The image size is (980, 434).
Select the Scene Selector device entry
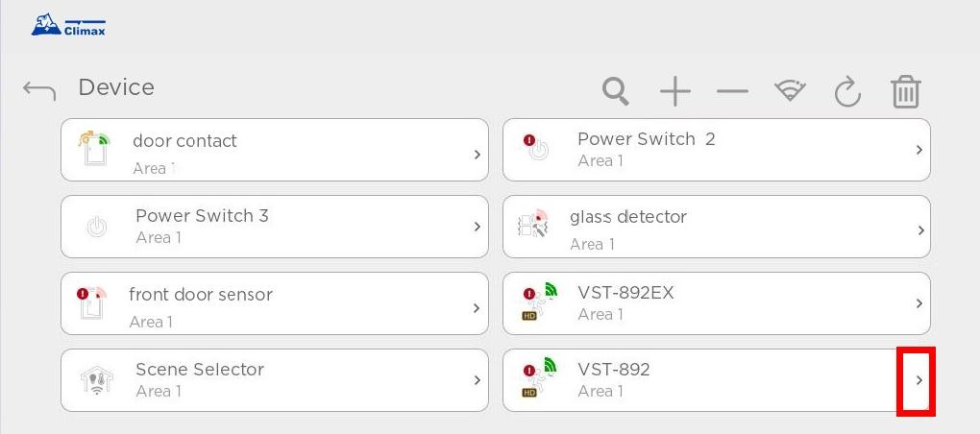tap(275, 380)
